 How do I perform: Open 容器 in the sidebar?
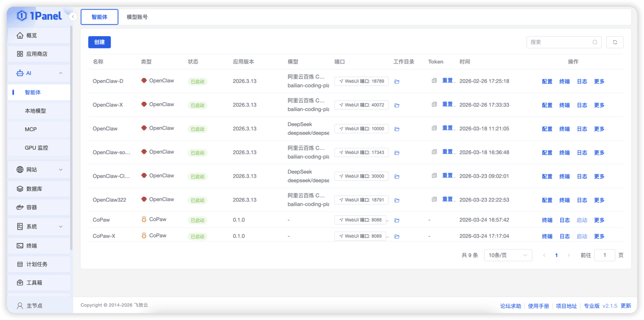[39, 207]
